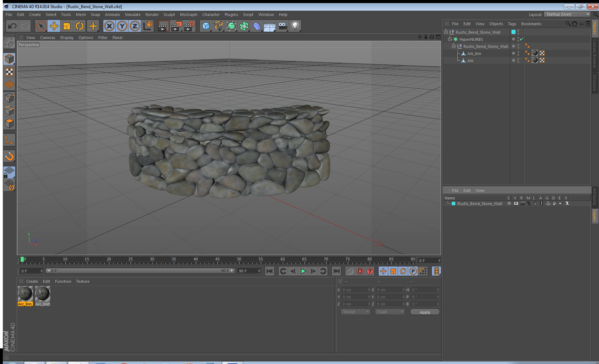
Task: Open the World coordinate dropdown
Action: (x=356, y=312)
